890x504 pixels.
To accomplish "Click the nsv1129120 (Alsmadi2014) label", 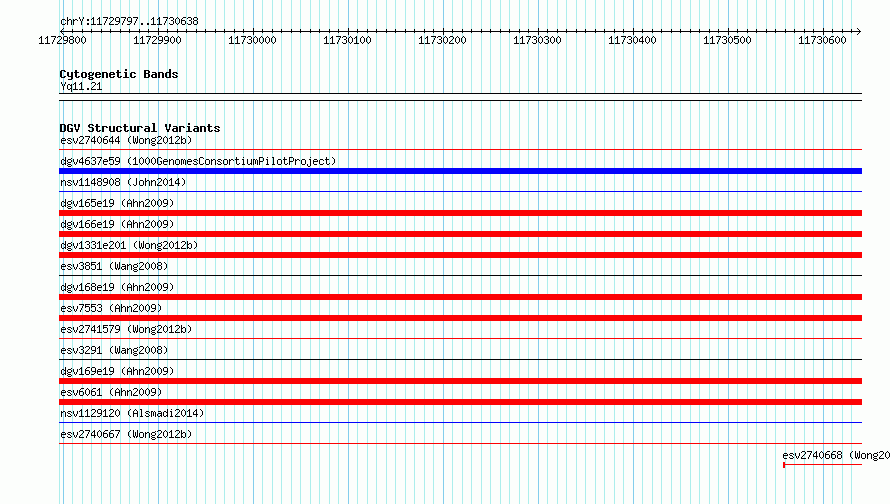I will pyautogui.click(x=132, y=413).
